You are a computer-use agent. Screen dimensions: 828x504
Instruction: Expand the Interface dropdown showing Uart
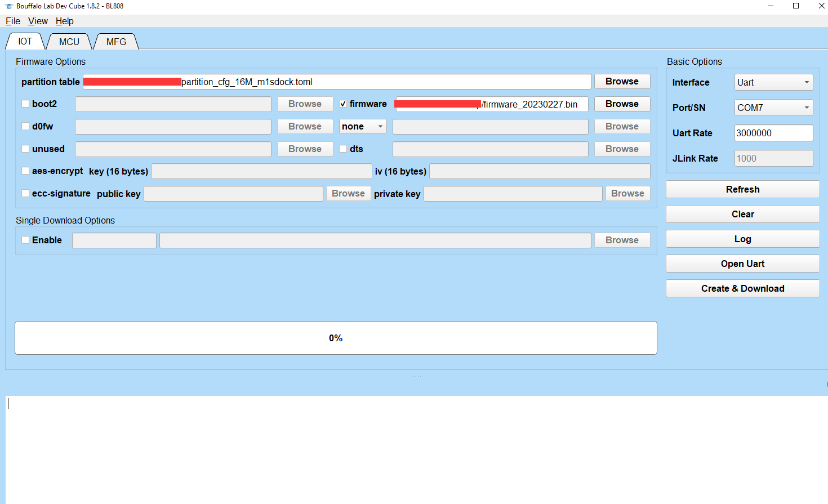tap(773, 82)
